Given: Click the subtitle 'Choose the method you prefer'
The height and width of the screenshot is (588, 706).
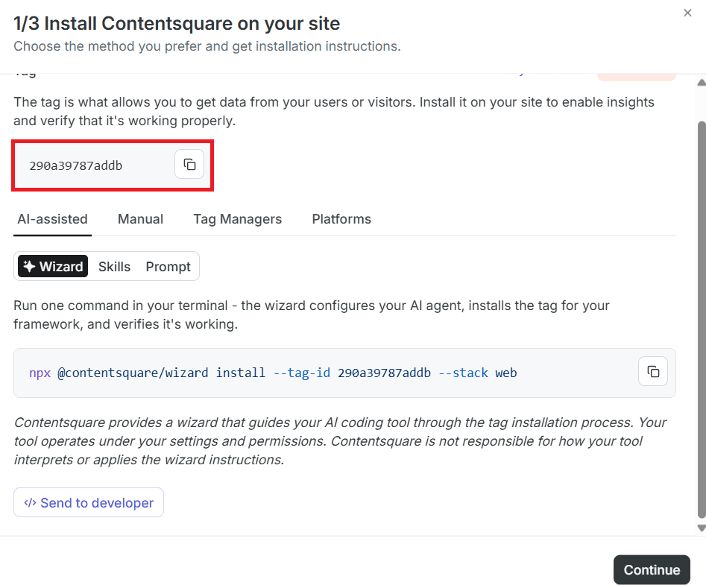Looking at the screenshot, I should (x=207, y=46).
